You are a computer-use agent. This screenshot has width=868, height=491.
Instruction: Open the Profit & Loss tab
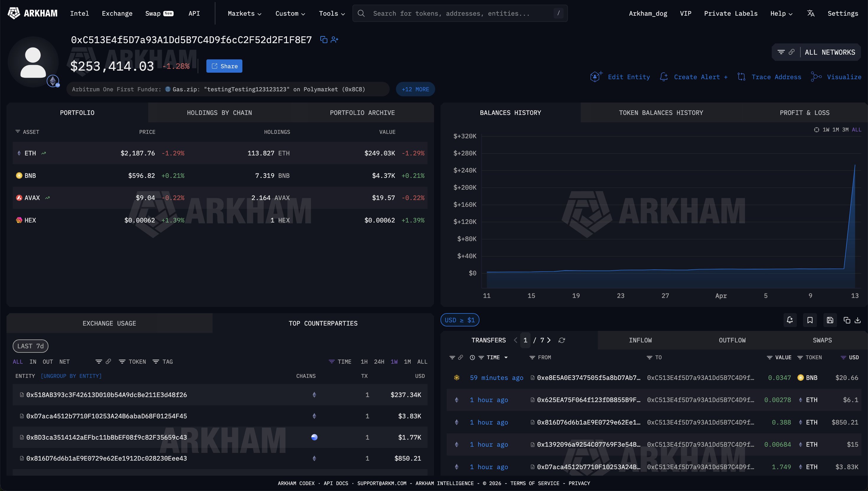(804, 113)
